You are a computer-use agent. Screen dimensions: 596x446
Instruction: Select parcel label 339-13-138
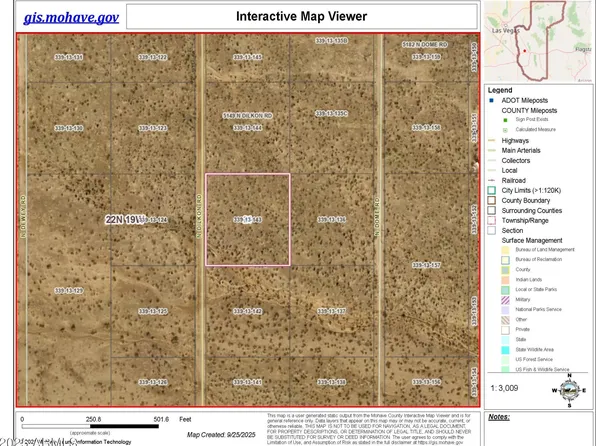(x=331, y=382)
